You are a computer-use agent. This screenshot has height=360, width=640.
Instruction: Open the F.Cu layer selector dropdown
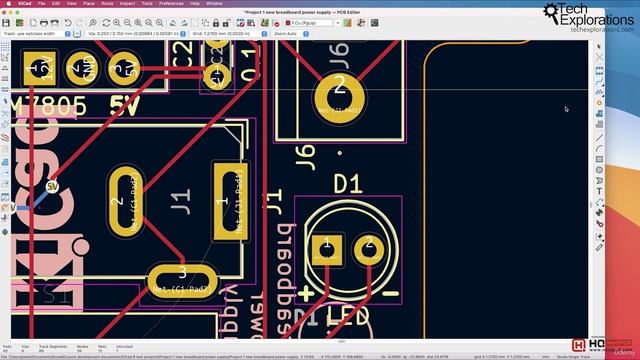pyautogui.click(x=313, y=23)
